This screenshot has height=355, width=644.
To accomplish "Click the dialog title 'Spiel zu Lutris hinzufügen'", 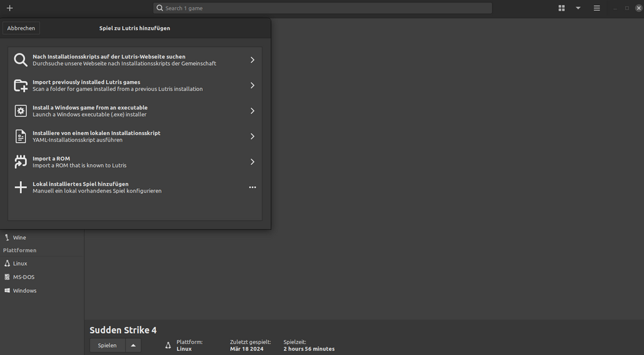I will click(135, 28).
